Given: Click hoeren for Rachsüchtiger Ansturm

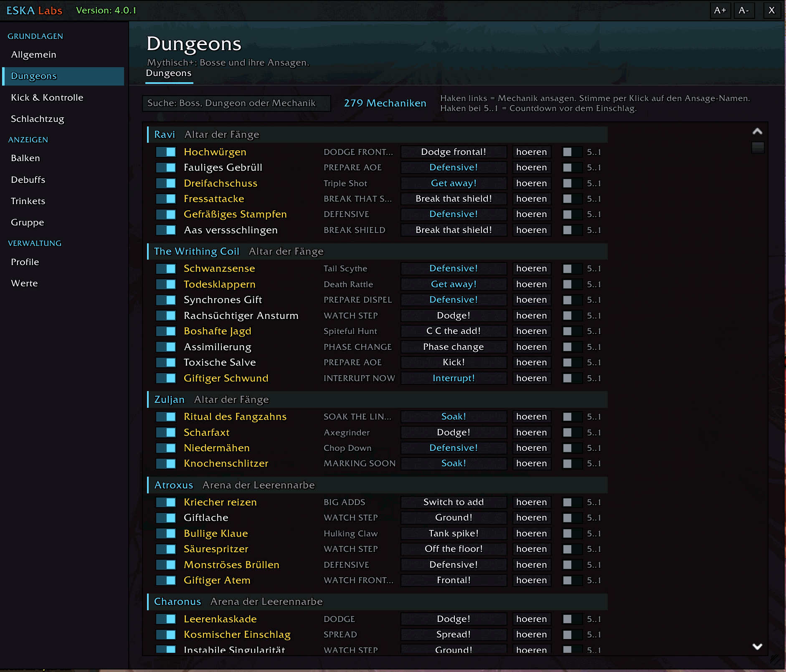Looking at the screenshot, I should coord(532,316).
